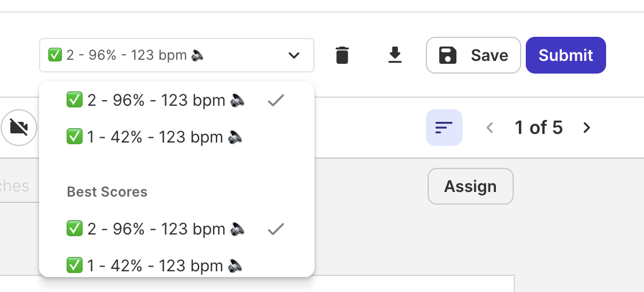Select the first "1 - 42% - 123 bpm" option
Image resolution: width=644 pixels, height=292 pixels.
[x=155, y=137]
